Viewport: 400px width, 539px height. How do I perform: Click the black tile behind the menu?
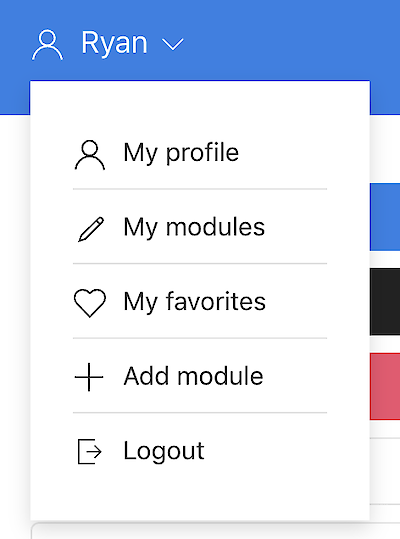click(385, 301)
